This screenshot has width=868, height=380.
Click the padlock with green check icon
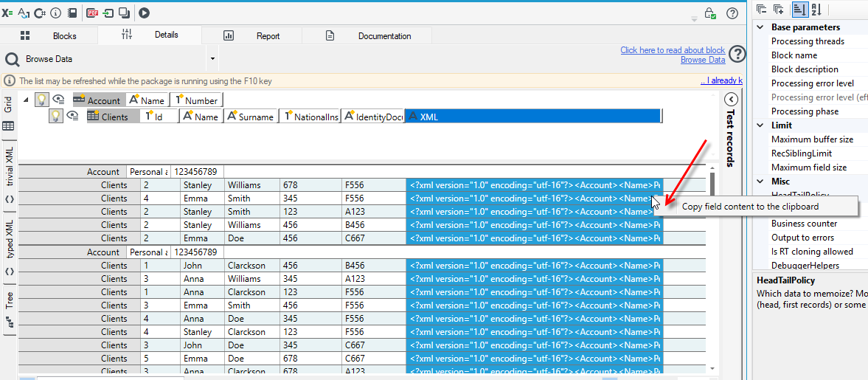pos(709,13)
